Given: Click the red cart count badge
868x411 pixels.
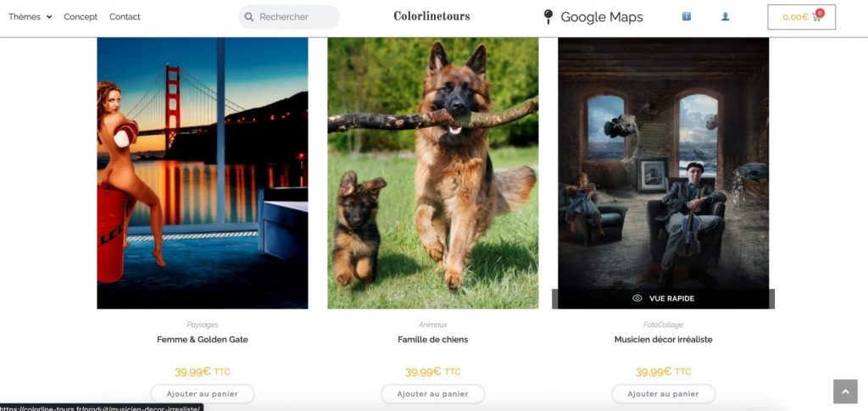Looking at the screenshot, I should pos(820,13).
